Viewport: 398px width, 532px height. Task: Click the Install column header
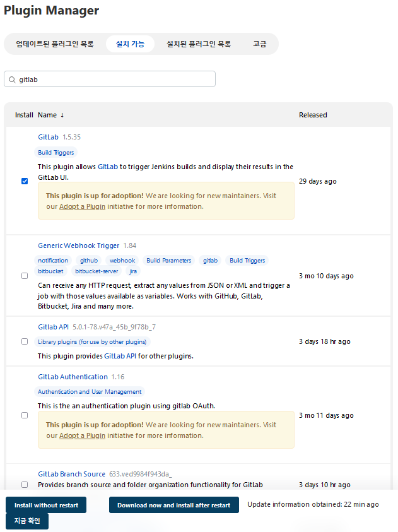pyautogui.click(x=24, y=115)
